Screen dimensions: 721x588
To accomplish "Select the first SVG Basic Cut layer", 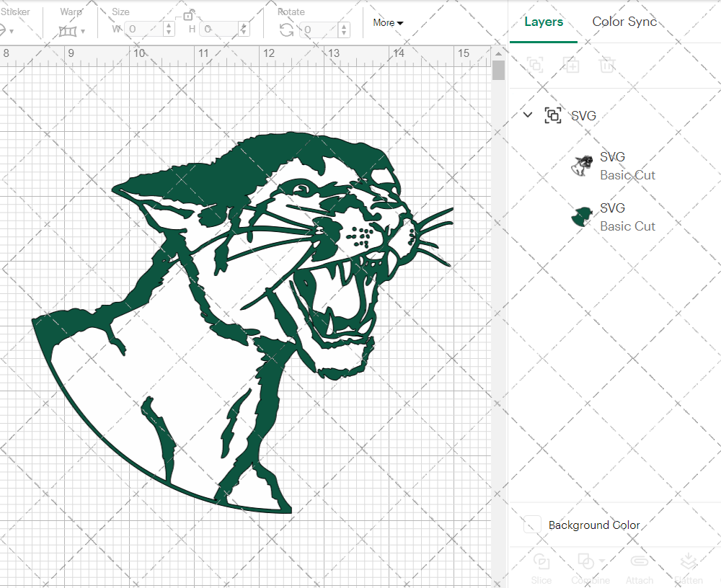I will [627, 166].
